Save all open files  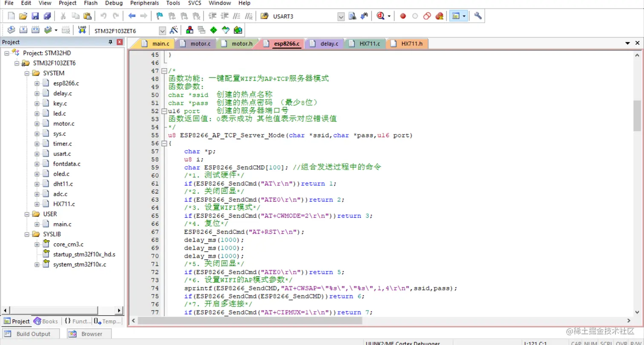click(47, 16)
